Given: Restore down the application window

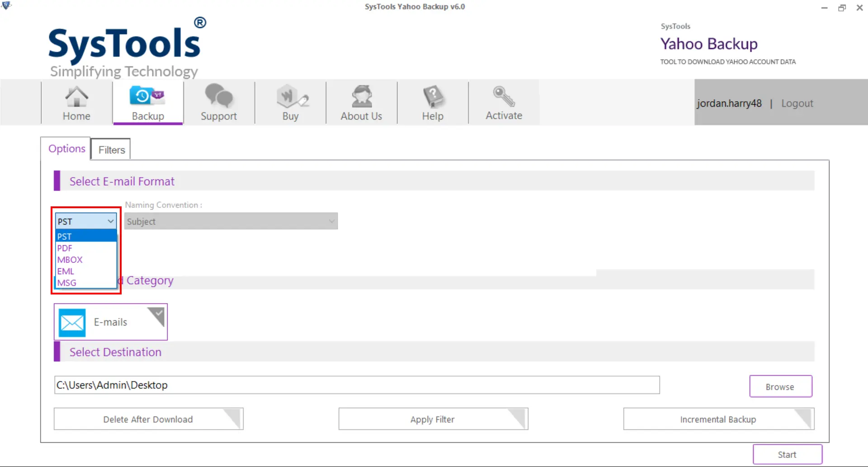Looking at the screenshot, I should 842,8.
